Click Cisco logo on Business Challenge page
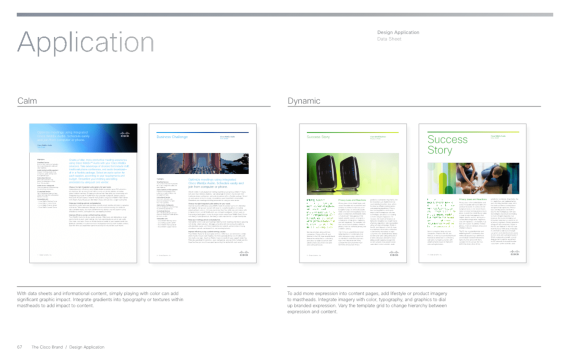Viewport: 570px width, 360px height. [x=244, y=253]
